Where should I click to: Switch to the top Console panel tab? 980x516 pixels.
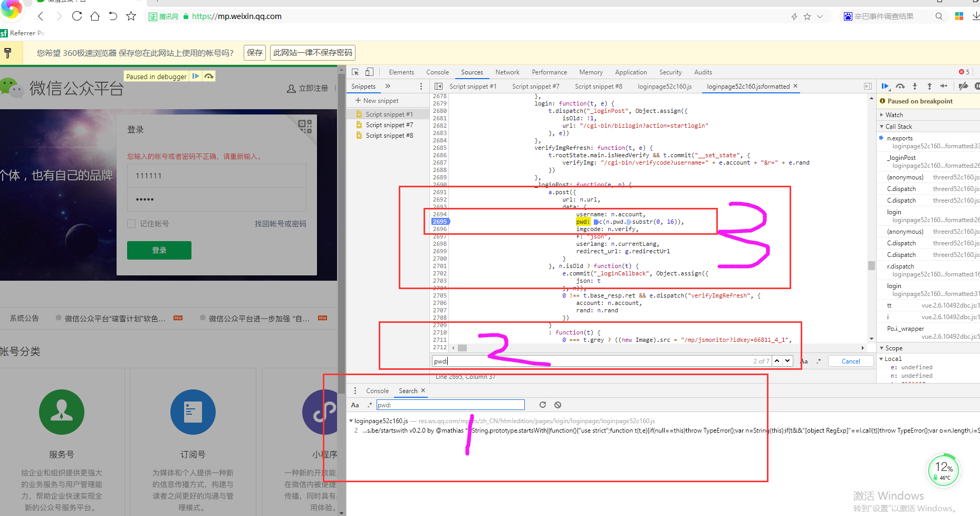pos(437,72)
